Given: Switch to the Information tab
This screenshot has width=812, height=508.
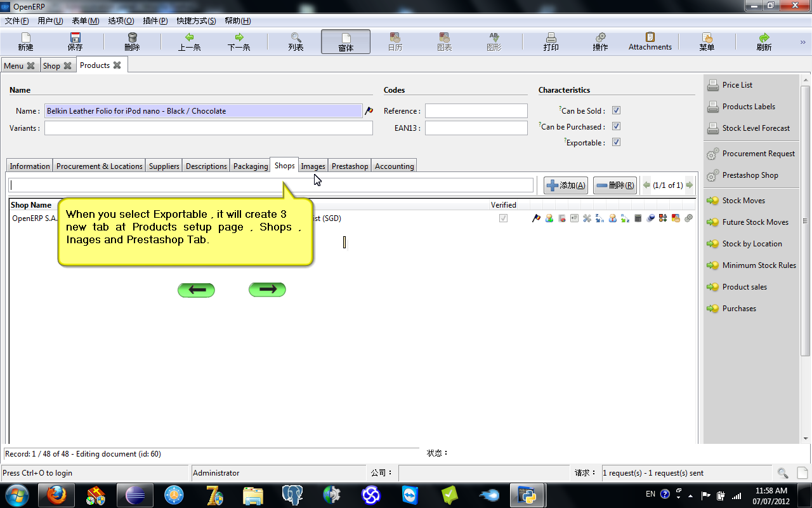Looking at the screenshot, I should (29, 166).
